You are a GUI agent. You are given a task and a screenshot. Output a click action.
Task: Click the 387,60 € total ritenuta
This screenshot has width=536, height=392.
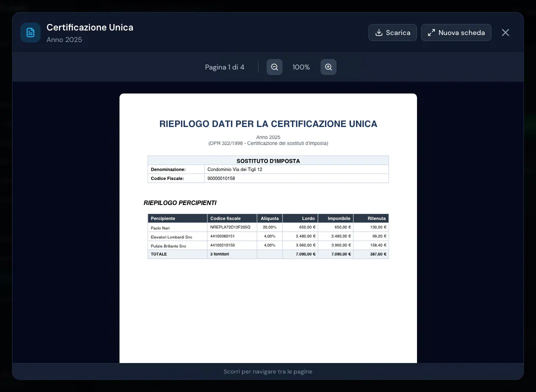click(x=378, y=254)
